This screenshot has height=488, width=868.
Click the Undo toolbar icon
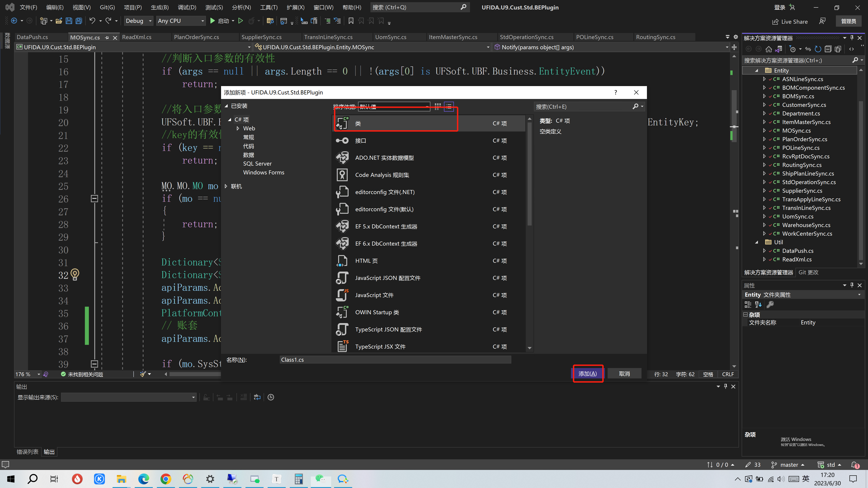[92, 21]
